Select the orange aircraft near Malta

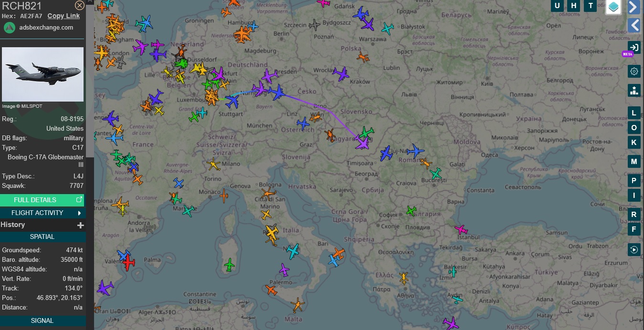tap(298, 305)
